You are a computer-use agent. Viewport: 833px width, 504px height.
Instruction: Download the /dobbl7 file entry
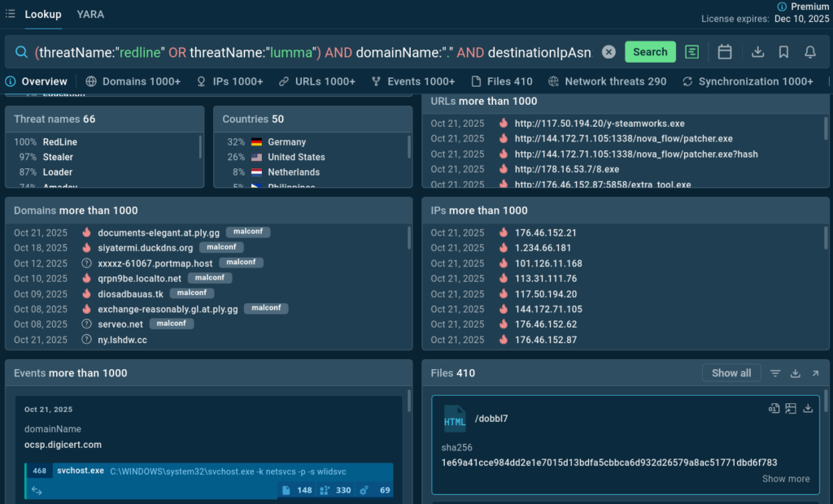(x=808, y=409)
